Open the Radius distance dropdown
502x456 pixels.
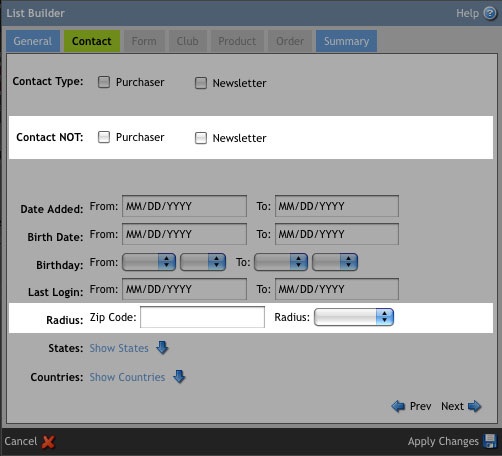pos(354,317)
